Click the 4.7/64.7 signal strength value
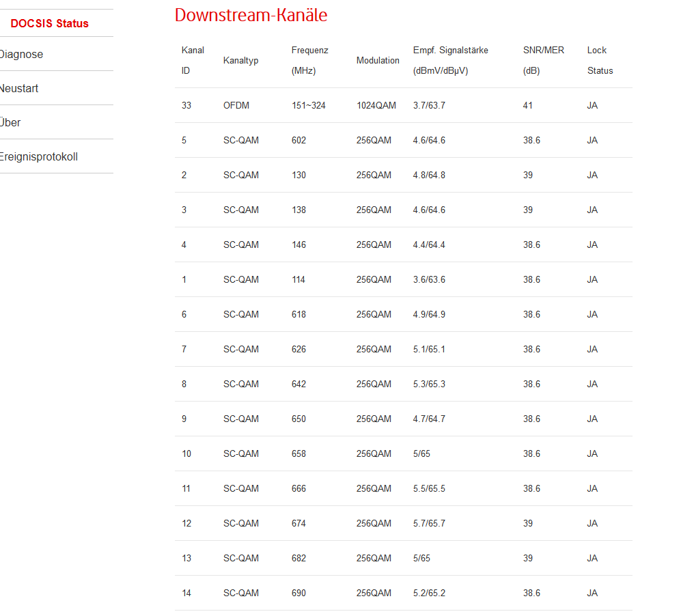 click(x=429, y=419)
